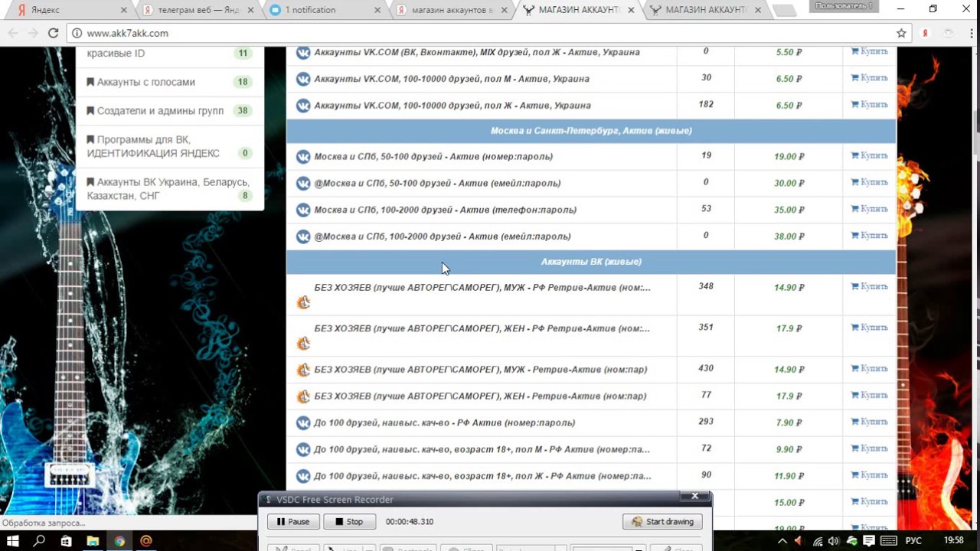Buy VK.COM 100-10000 друзей, пол Ж Украина
The image size is (980, 551).
pos(869,105)
